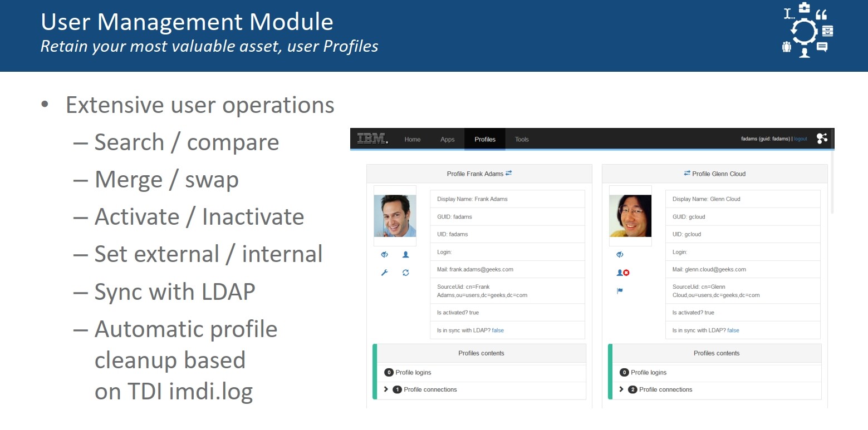Collapse the Profiles contents panel for Frank Adams
The height and width of the screenshot is (430, 868).
click(x=481, y=353)
